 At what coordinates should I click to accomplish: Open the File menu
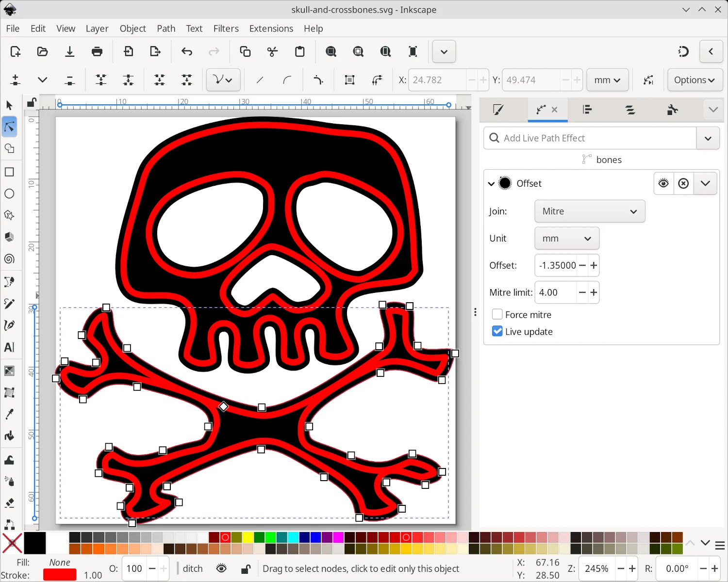(x=13, y=29)
